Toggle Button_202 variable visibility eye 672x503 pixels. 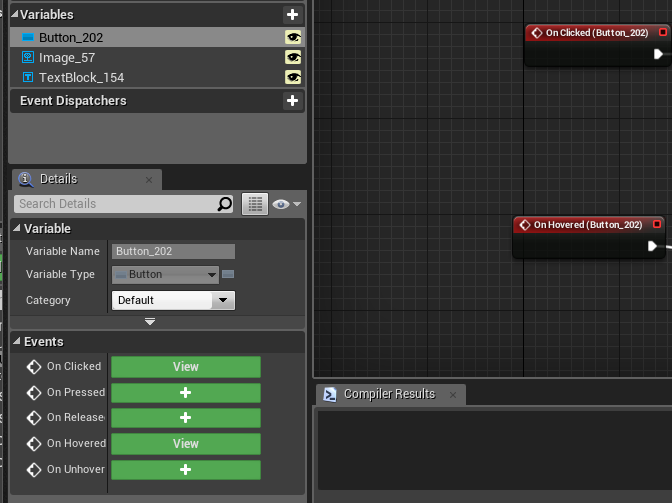click(x=293, y=38)
